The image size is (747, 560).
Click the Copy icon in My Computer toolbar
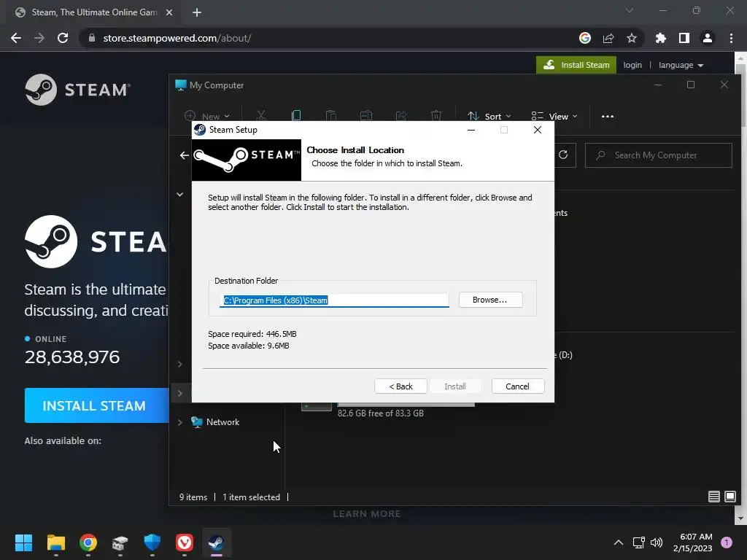[x=296, y=116]
